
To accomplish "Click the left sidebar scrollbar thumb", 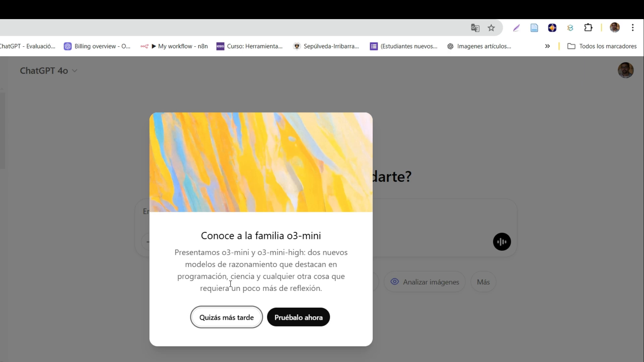I will coord(2,131).
